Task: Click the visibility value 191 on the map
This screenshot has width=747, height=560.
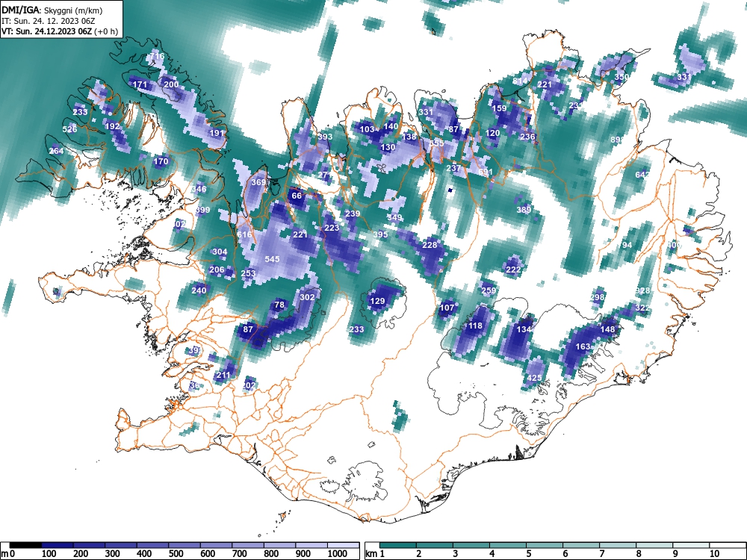Action: pyautogui.click(x=217, y=133)
